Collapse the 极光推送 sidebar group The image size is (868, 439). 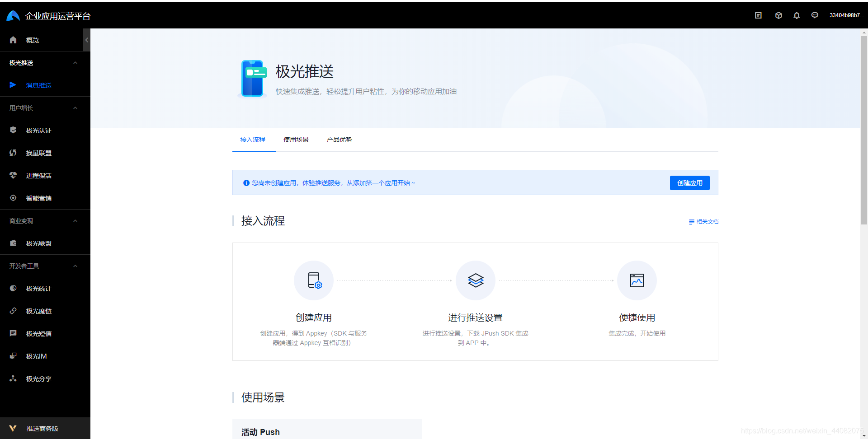(x=75, y=63)
